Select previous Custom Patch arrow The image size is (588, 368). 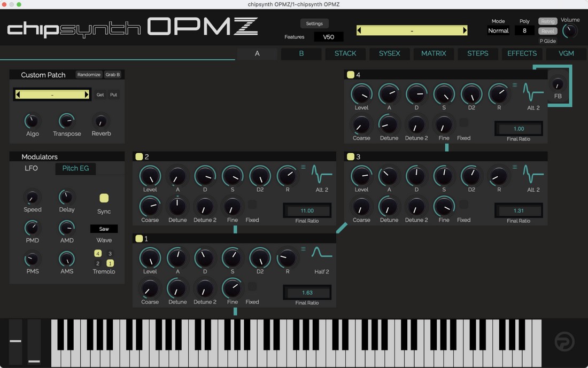point(18,95)
